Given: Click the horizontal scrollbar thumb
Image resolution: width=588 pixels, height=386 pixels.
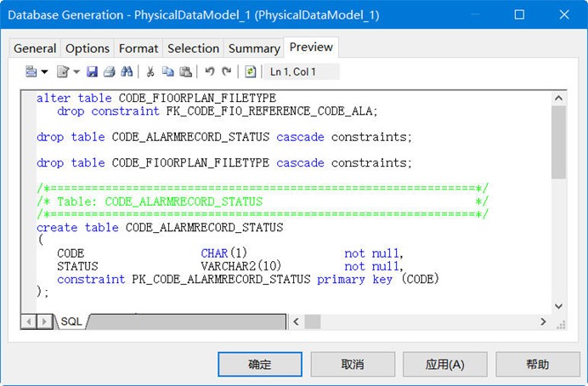Looking at the screenshot, I should coord(313,321).
